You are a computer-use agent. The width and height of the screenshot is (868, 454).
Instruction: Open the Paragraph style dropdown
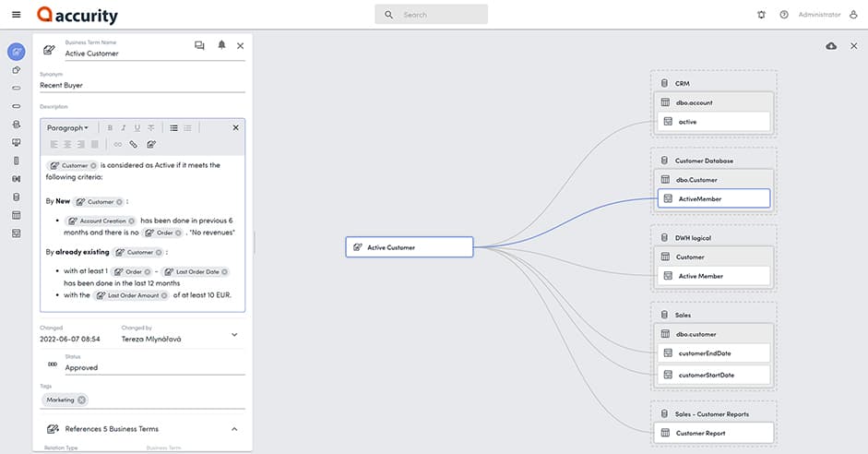tap(67, 127)
